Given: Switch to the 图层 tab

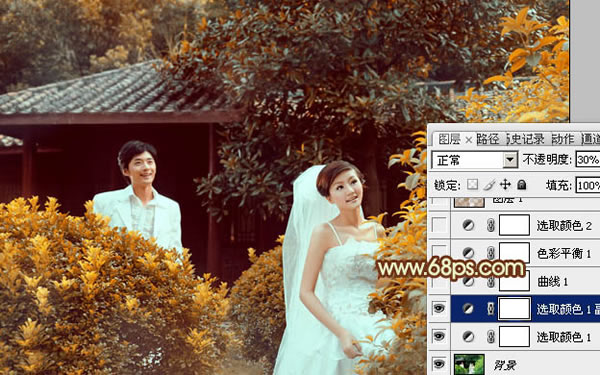Looking at the screenshot, I should click(450, 139).
